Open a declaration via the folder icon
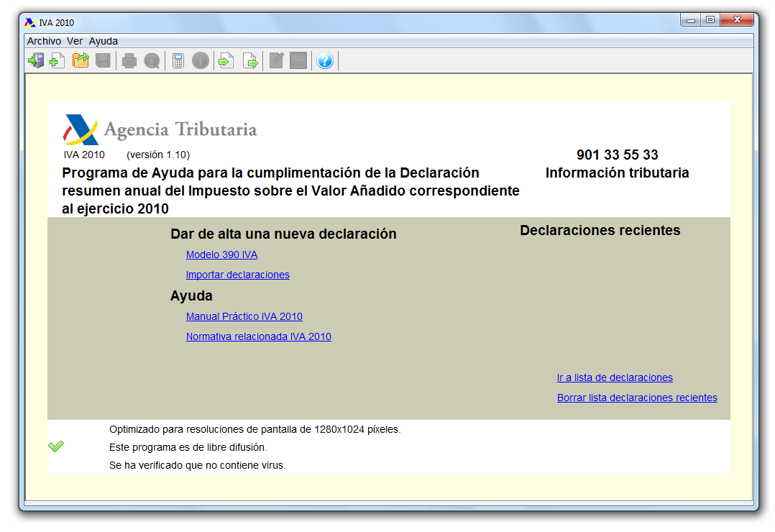The height and width of the screenshot is (532, 775). click(81, 60)
